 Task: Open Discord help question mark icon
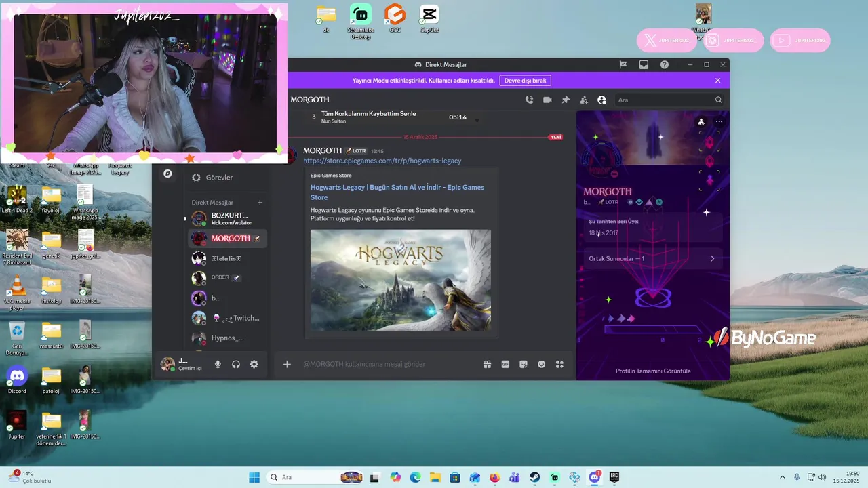click(x=665, y=64)
